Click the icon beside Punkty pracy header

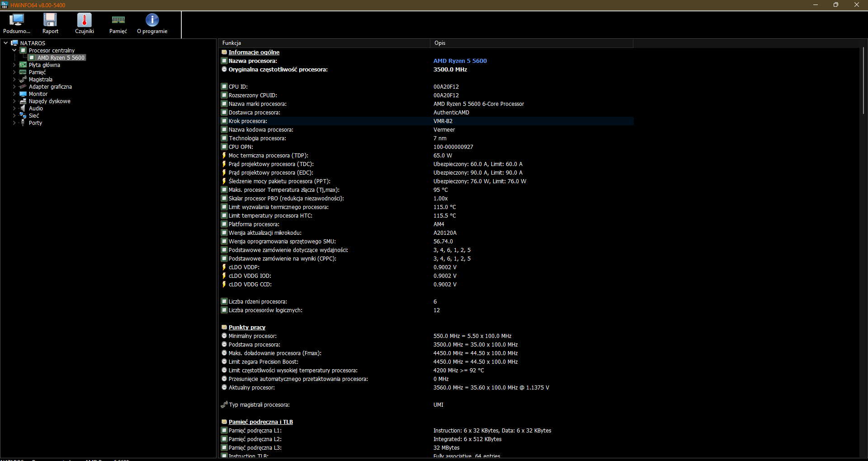tap(224, 327)
